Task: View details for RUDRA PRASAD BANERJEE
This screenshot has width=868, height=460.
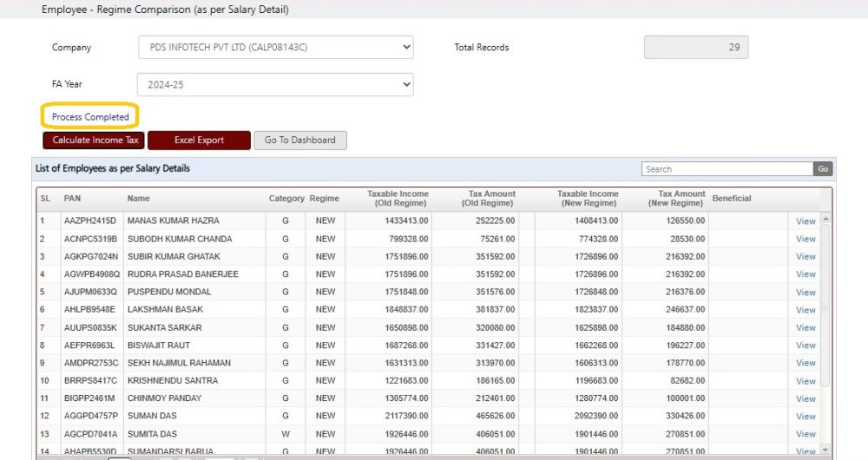Action: (x=806, y=274)
